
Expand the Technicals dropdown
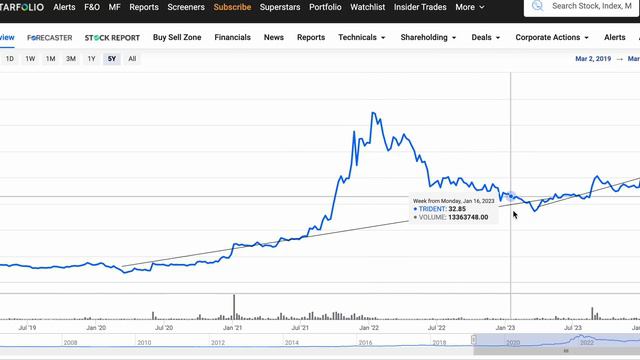tap(362, 37)
